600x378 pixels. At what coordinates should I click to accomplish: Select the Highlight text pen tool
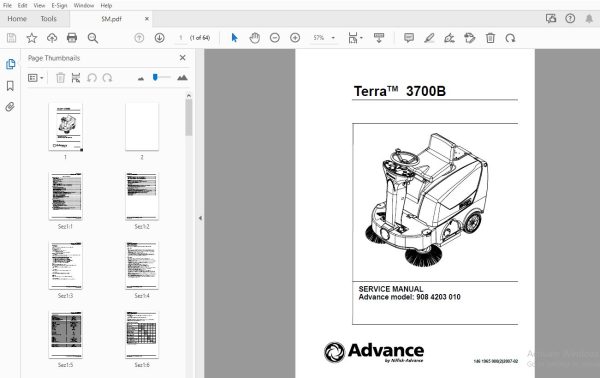[429, 38]
